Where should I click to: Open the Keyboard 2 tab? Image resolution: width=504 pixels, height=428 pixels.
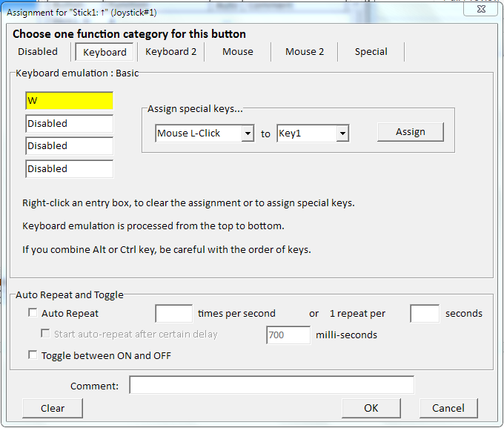point(171,52)
